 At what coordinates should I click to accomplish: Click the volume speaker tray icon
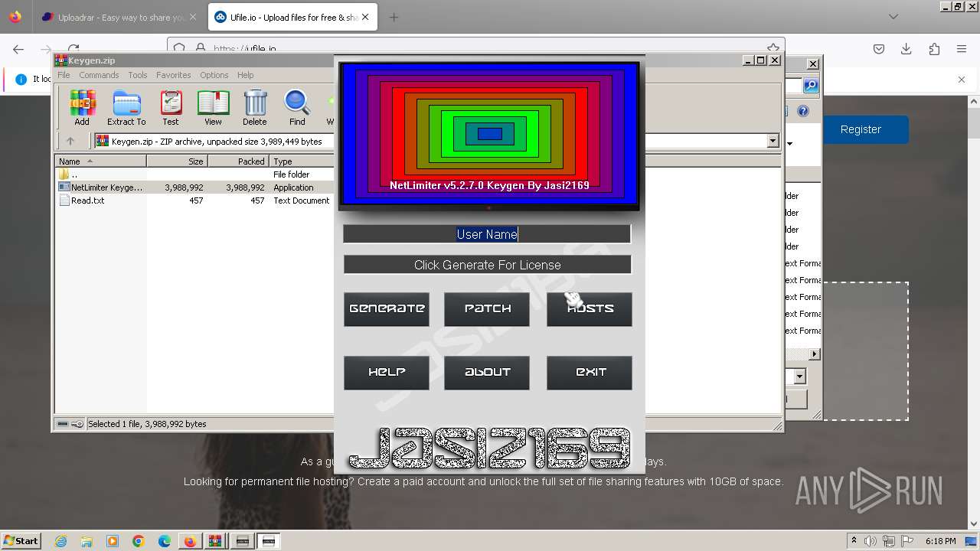(871, 541)
